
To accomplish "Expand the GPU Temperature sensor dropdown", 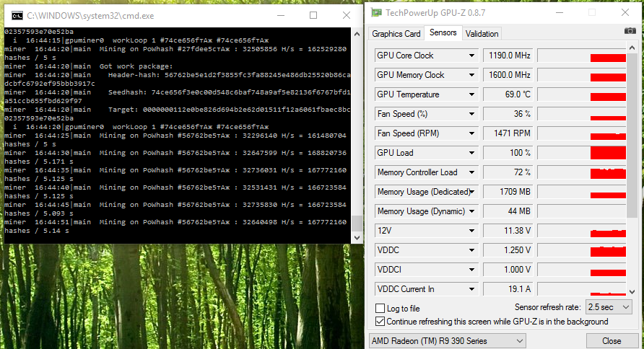I will point(471,94).
